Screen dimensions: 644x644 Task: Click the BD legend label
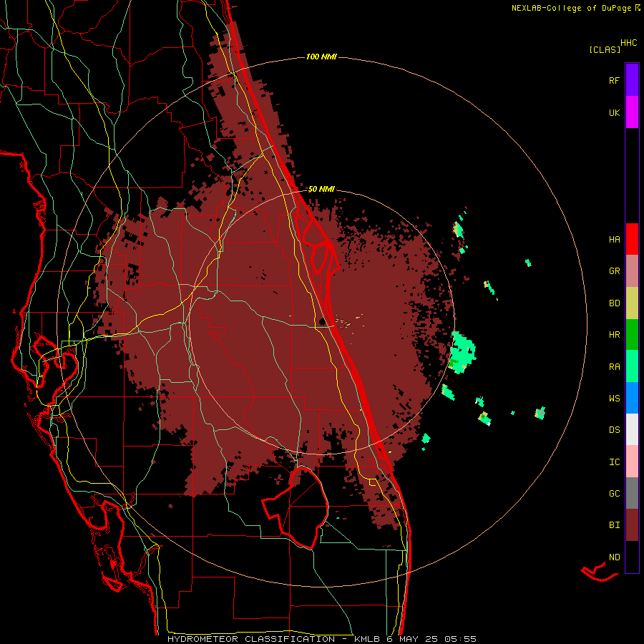(x=614, y=303)
